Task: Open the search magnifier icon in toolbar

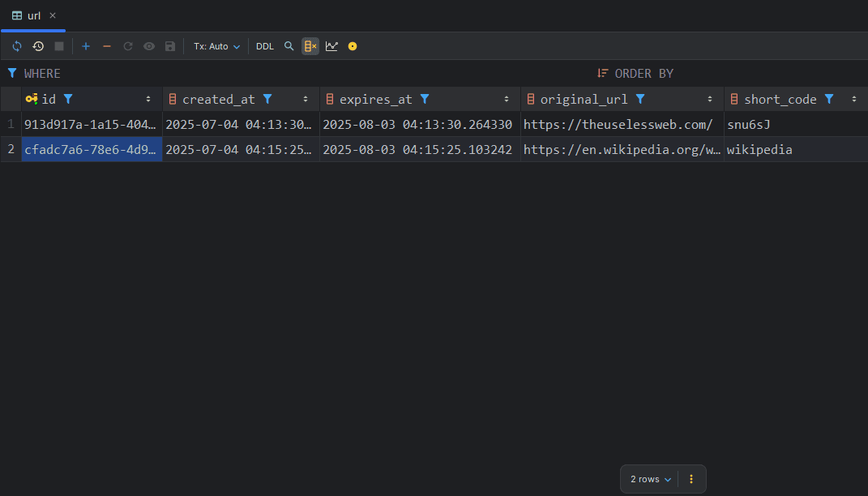Action: 289,46
